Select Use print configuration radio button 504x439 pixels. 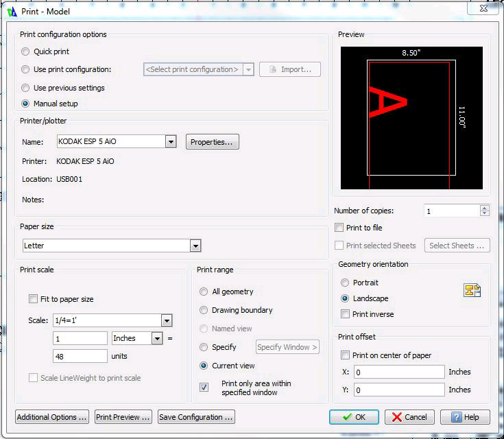(25, 69)
